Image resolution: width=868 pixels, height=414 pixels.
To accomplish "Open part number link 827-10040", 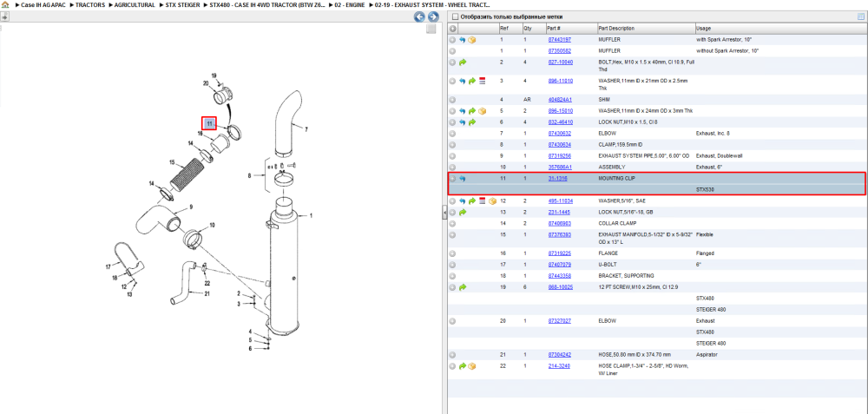I will (560, 62).
